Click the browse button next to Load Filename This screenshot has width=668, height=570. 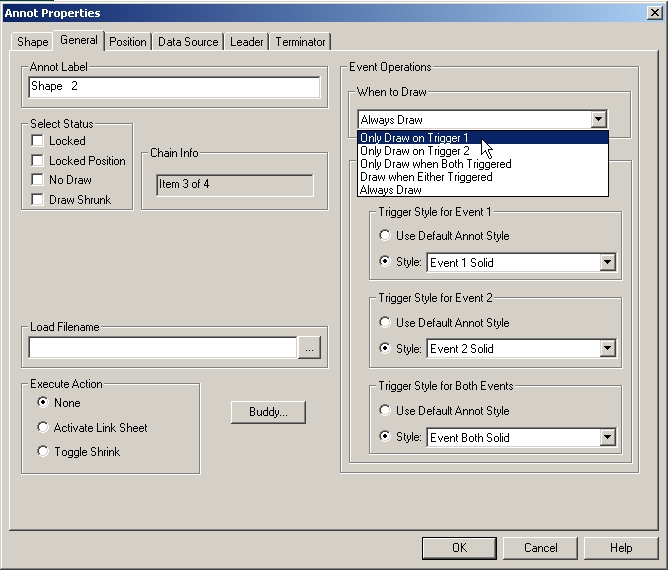coord(310,348)
